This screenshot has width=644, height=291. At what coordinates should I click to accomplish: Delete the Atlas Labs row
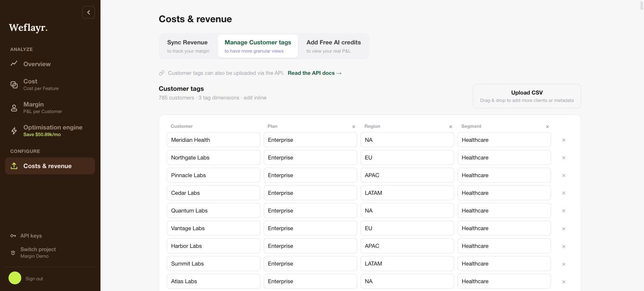(x=563, y=282)
